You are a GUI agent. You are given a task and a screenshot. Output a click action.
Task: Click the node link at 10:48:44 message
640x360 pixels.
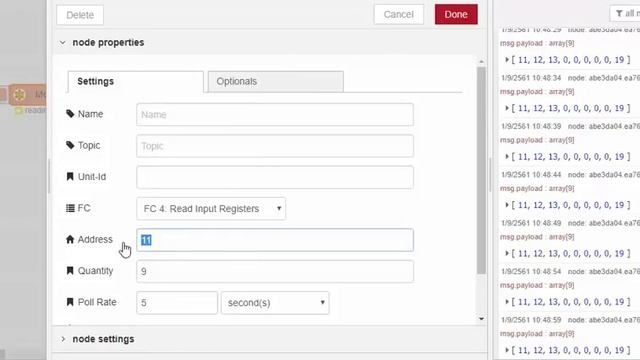[x=604, y=175]
